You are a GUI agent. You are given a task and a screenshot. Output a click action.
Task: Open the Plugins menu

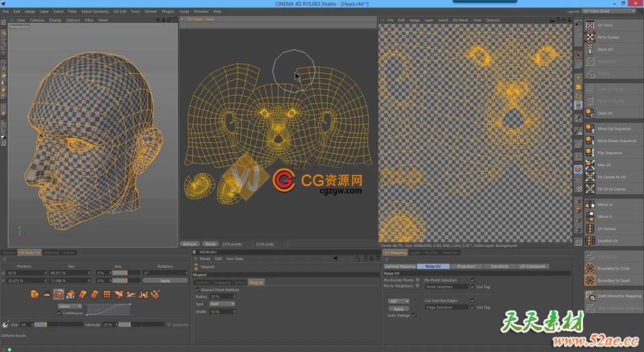point(168,11)
